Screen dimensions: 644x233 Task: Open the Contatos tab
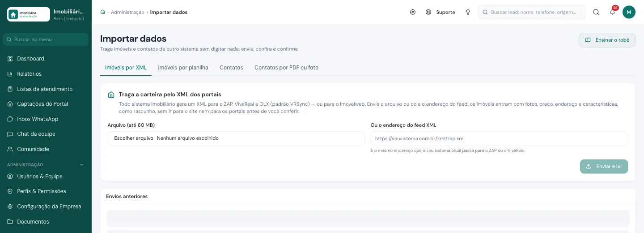click(231, 68)
